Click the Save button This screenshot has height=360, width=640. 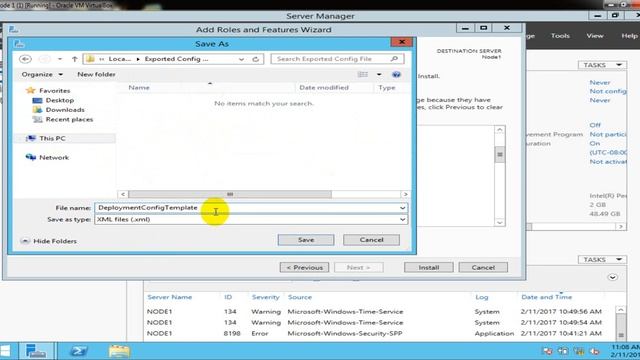point(306,240)
